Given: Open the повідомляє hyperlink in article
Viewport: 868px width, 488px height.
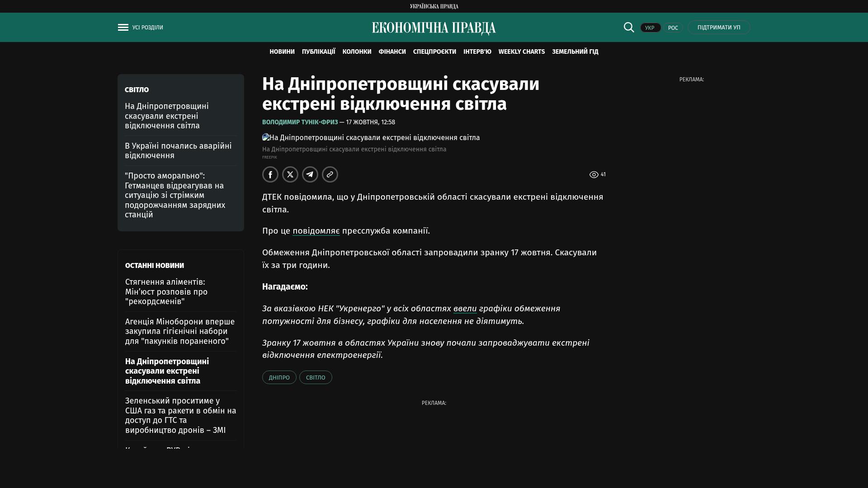Looking at the screenshot, I should (x=316, y=231).
